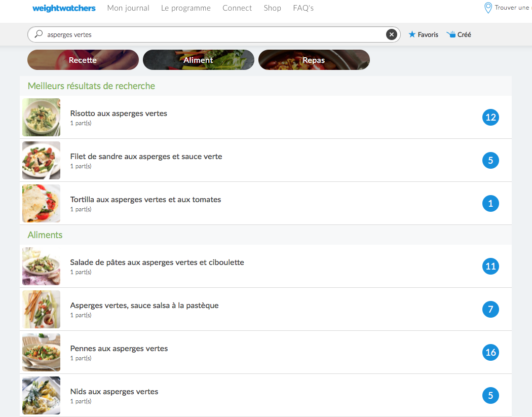This screenshot has height=417, width=532.
Task: Select Salade de pâtes aux asperges vertes et ciboulette
Action: (157, 262)
